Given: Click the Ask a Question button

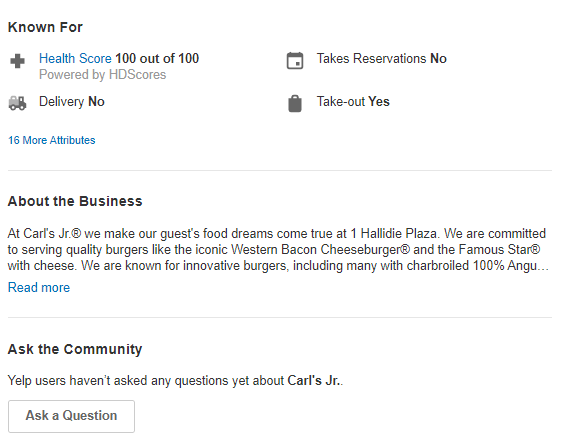Looking at the screenshot, I should [72, 416].
